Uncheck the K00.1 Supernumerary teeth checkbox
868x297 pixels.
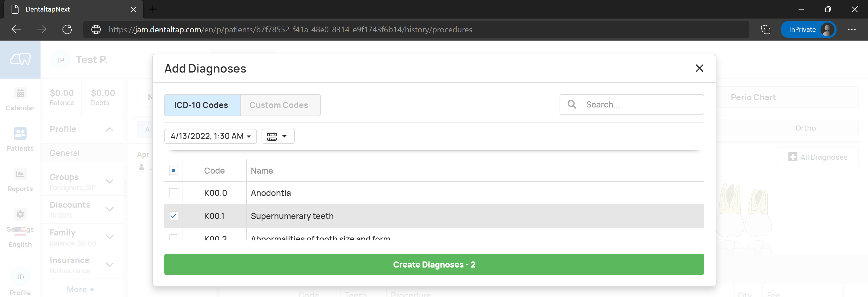(x=174, y=216)
